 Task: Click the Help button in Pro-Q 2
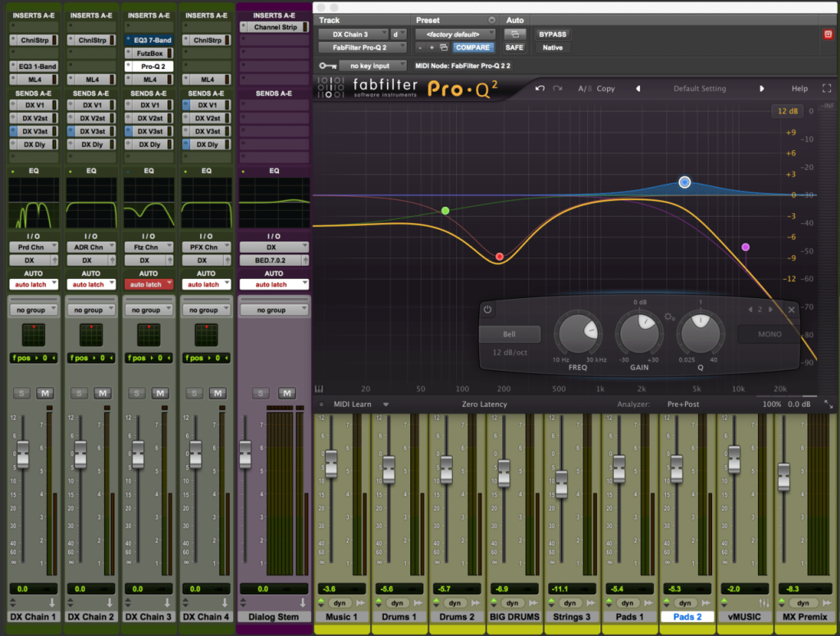[x=799, y=89]
